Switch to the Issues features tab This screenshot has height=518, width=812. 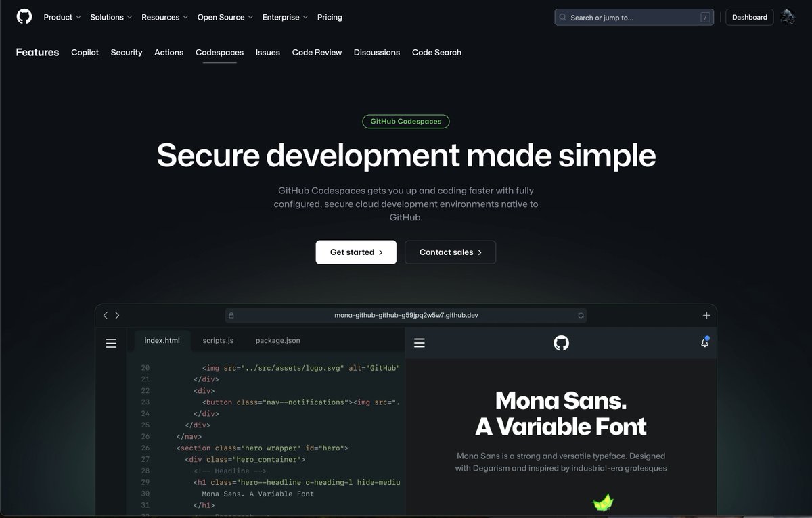[268, 52]
